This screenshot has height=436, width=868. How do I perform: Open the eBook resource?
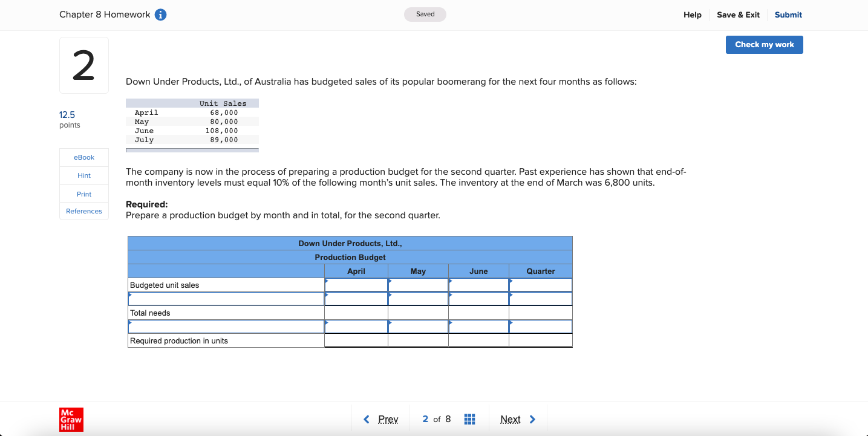(x=83, y=157)
